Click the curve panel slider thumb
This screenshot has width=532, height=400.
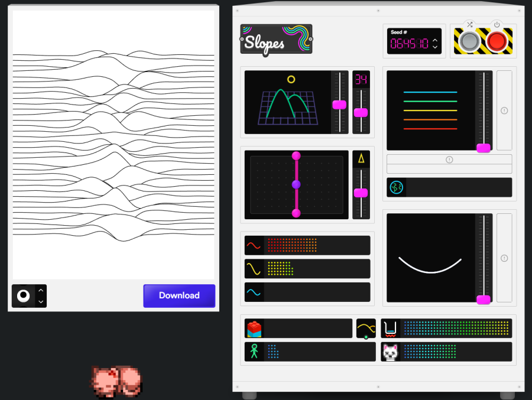483,300
